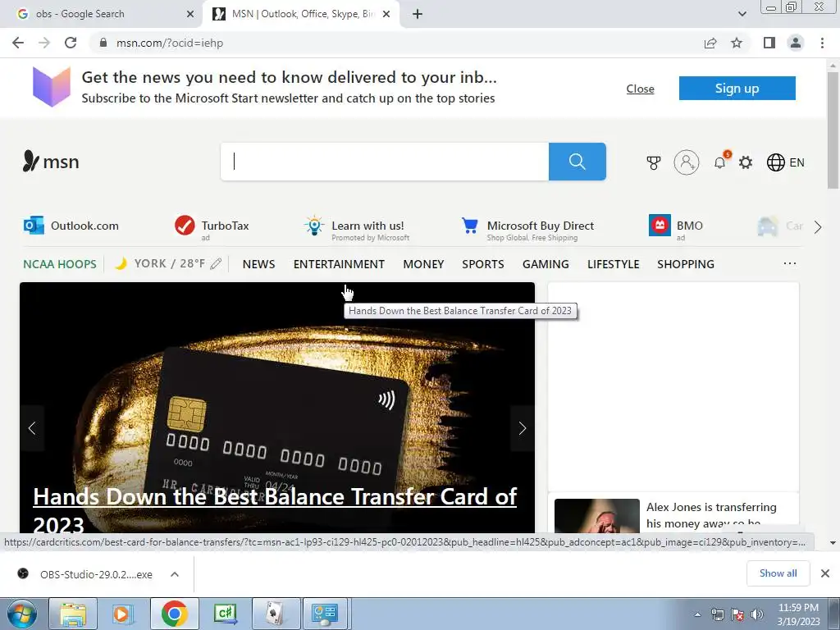
Task: Click the taskbar clock showing 11:59 PM
Action: (x=798, y=614)
